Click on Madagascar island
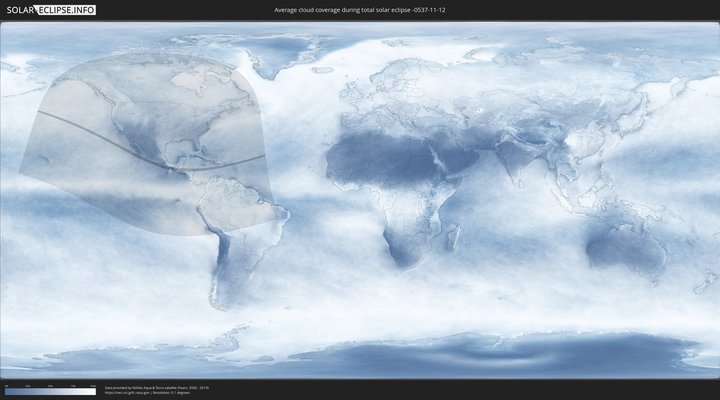 click(452, 236)
